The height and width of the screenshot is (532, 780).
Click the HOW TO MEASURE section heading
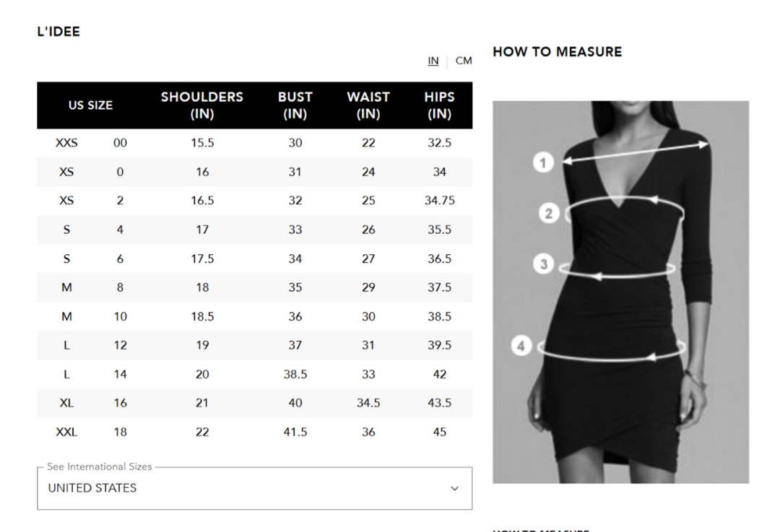557,51
